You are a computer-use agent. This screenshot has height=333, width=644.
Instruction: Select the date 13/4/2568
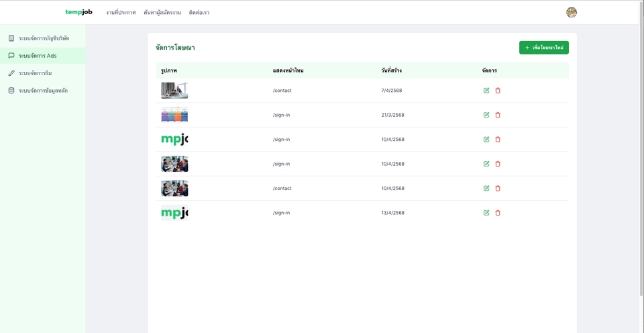[392, 213]
